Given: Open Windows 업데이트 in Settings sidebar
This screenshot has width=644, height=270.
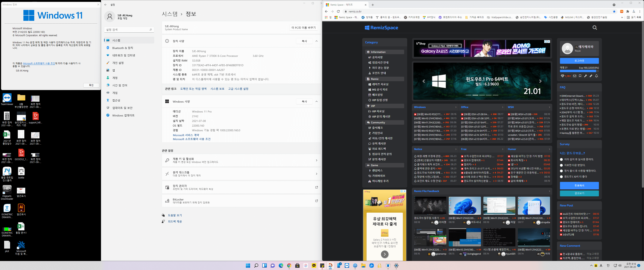Looking at the screenshot, I should point(129,115).
